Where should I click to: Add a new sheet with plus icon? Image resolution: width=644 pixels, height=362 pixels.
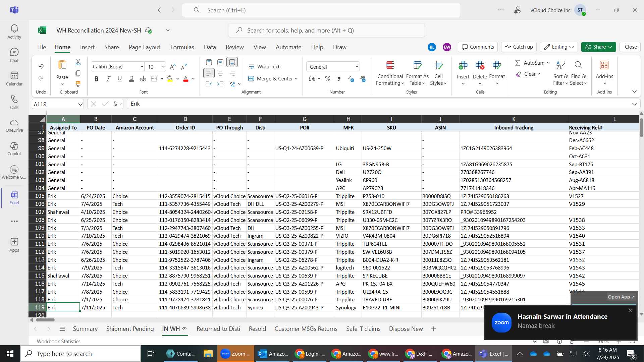coord(434,329)
